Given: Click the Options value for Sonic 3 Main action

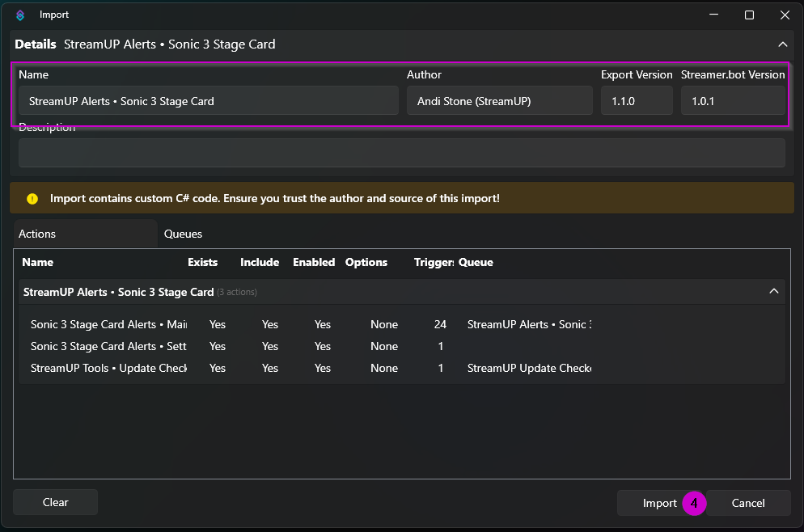Looking at the screenshot, I should [x=384, y=324].
